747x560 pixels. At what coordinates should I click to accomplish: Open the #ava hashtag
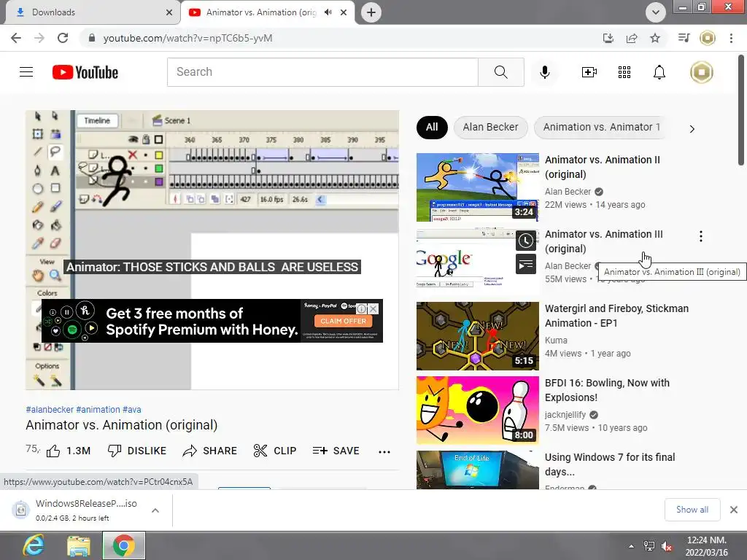point(132,410)
